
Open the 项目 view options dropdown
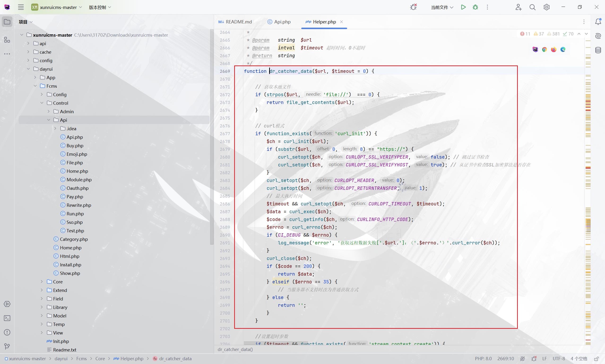tap(26, 22)
